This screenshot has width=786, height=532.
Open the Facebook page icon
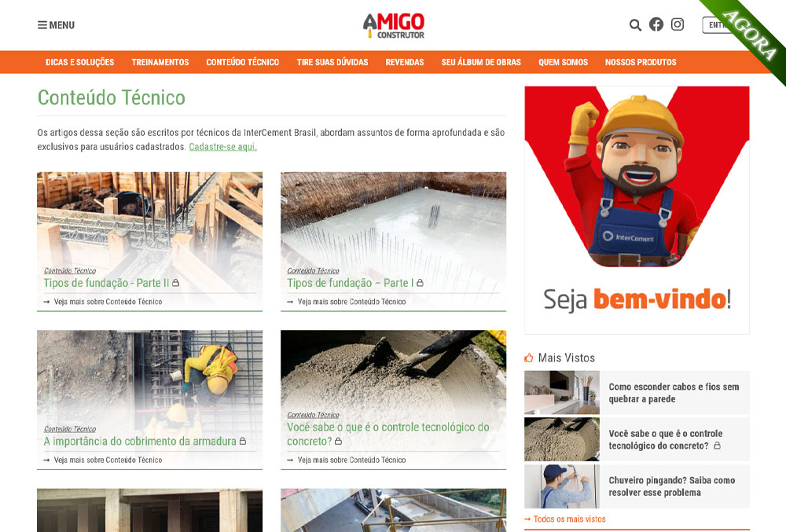pyautogui.click(x=656, y=24)
